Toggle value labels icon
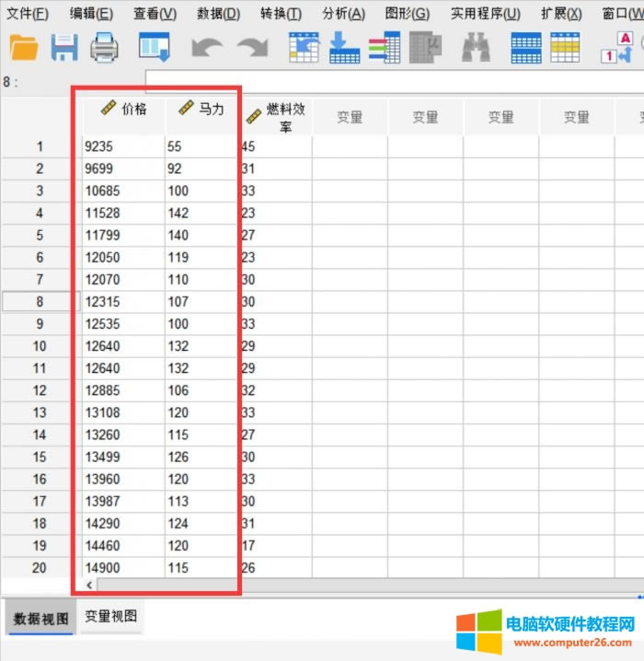 (617, 47)
